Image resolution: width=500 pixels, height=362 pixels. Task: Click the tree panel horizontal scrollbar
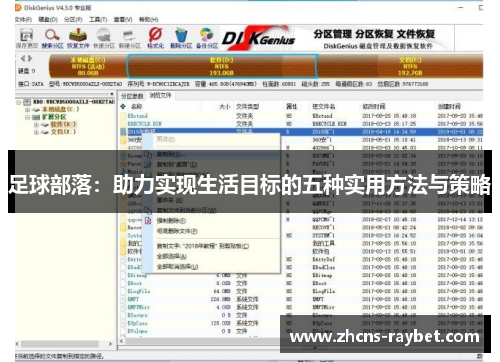(60, 344)
